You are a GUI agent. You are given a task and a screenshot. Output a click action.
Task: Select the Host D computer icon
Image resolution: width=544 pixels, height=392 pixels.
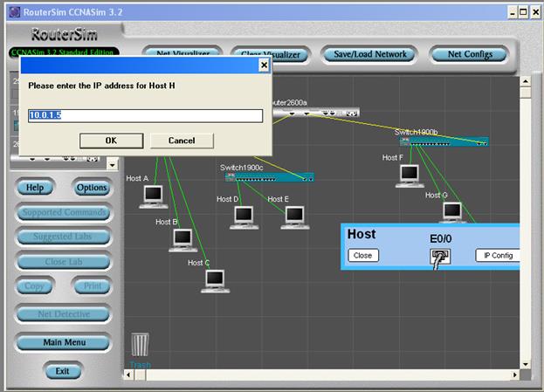[244, 216]
